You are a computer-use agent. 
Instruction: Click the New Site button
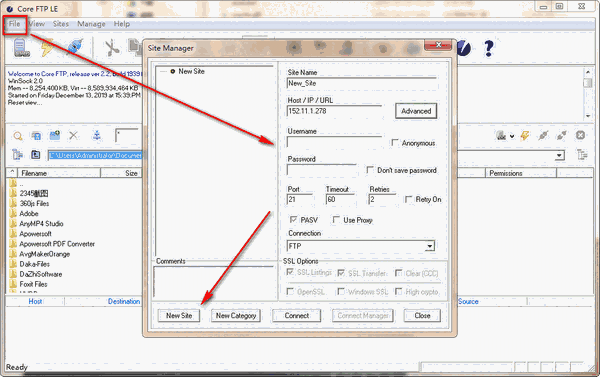coord(179,315)
